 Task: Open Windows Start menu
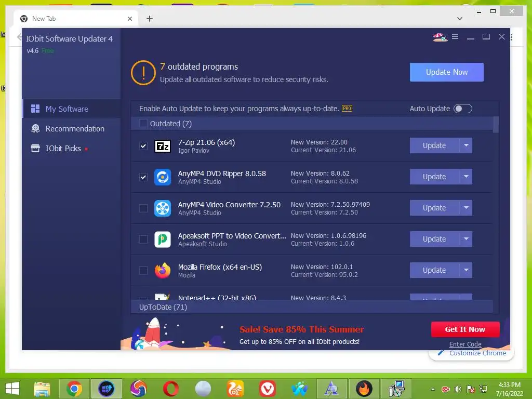12,389
